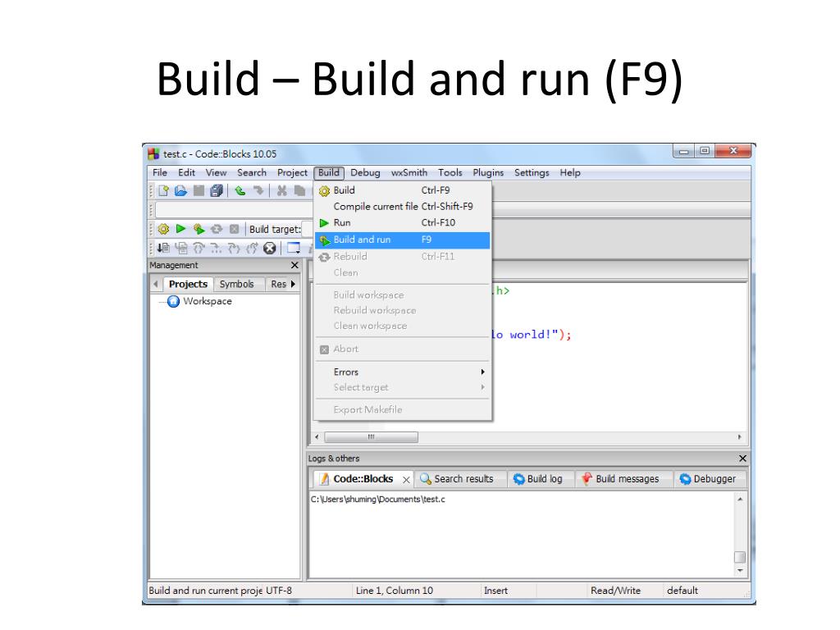Switch to the Res tab
This screenshot has width=840, height=630.
click(x=278, y=284)
